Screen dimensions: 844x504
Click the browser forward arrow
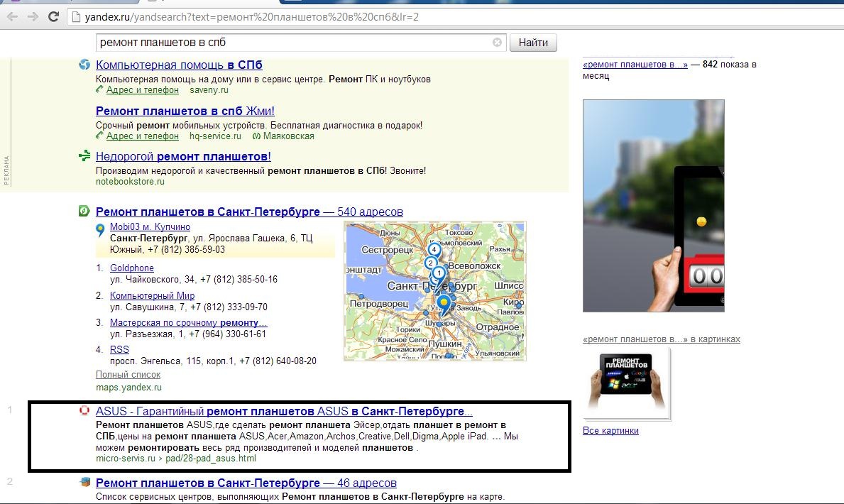tap(33, 17)
